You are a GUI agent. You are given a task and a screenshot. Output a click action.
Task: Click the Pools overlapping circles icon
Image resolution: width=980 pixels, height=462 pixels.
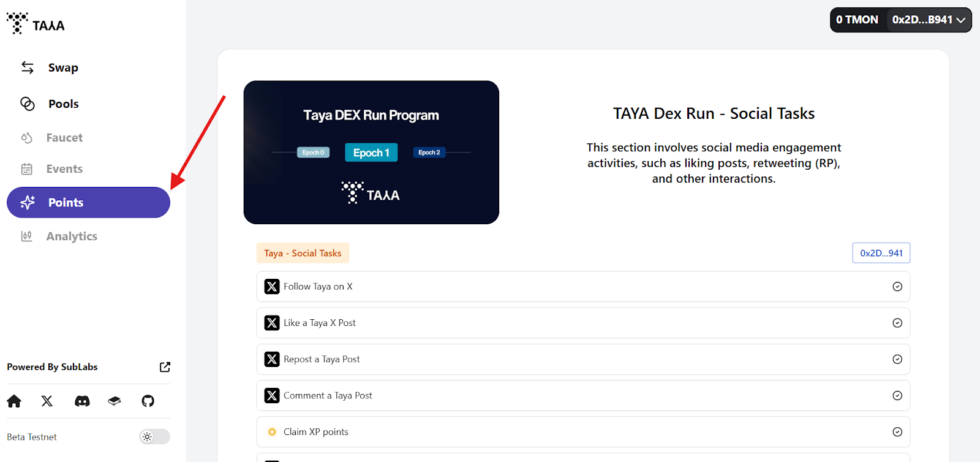[28, 104]
